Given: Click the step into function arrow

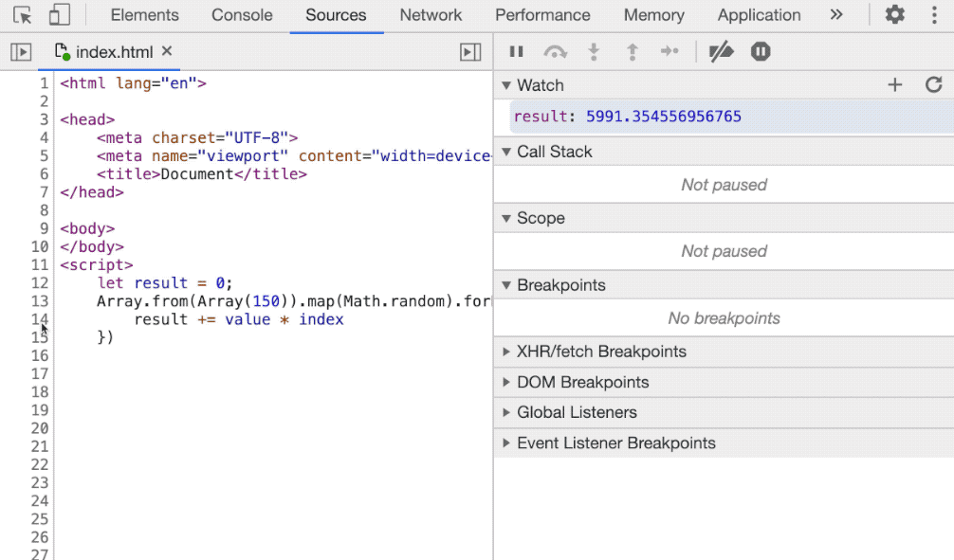Looking at the screenshot, I should tap(595, 52).
